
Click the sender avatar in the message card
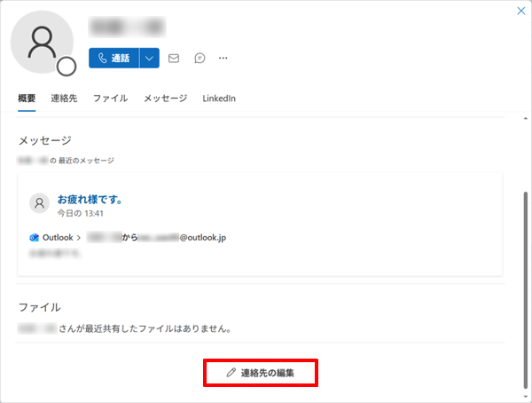pyautogui.click(x=40, y=203)
